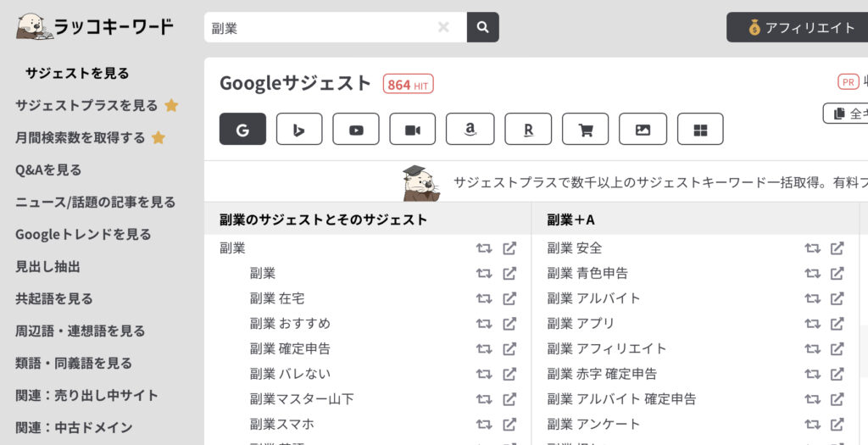Open external link for 副業 アルバイト 確定申告
The height and width of the screenshot is (445, 868).
[837, 398]
